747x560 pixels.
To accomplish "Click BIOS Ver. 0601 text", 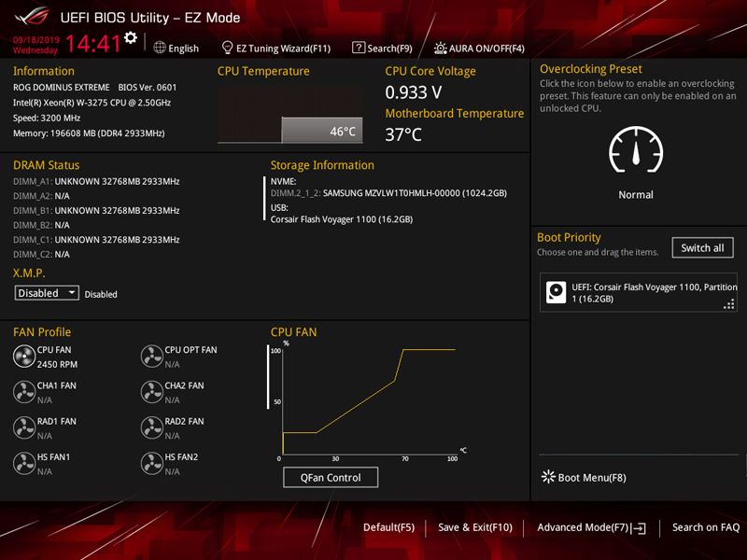I will 148,88.
